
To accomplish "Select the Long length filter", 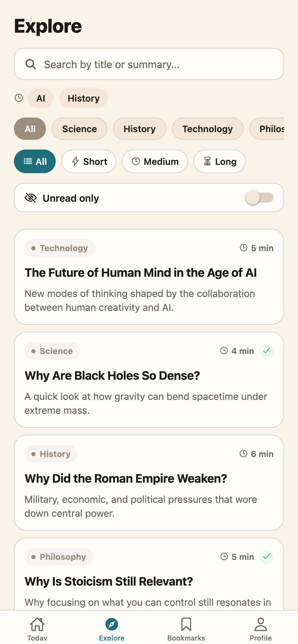I will coord(219,162).
